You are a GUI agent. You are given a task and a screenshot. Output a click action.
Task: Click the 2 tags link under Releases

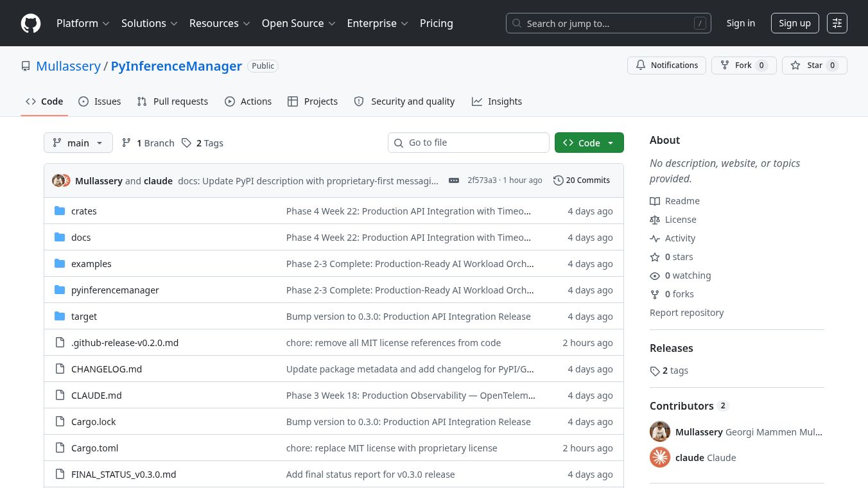(669, 370)
